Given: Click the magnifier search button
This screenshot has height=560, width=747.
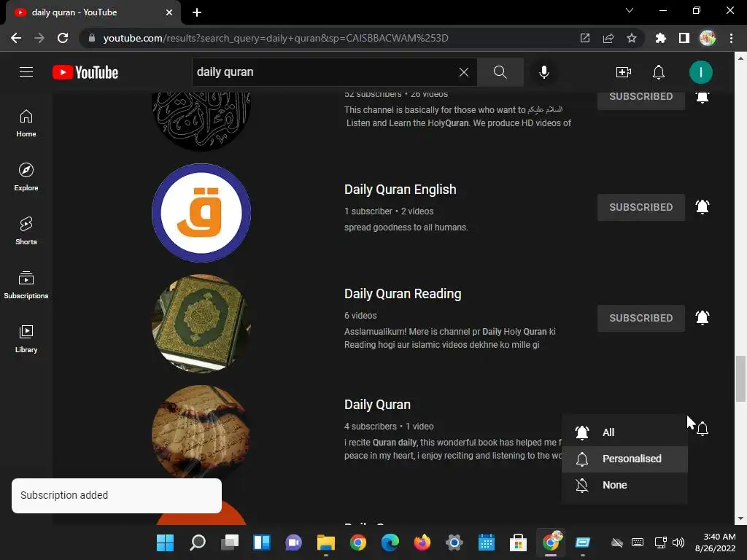Looking at the screenshot, I should [500, 72].
